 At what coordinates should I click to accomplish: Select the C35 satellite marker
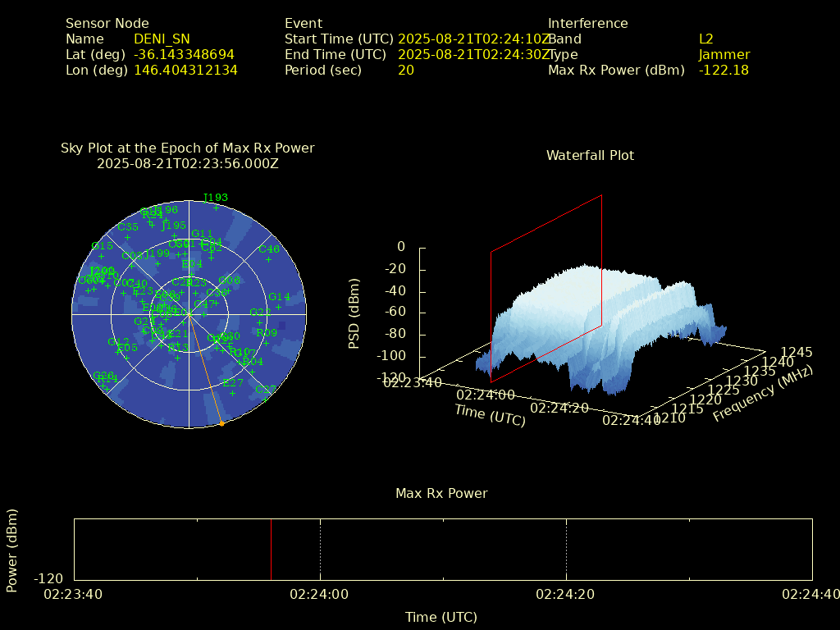(x=128, y=237)
